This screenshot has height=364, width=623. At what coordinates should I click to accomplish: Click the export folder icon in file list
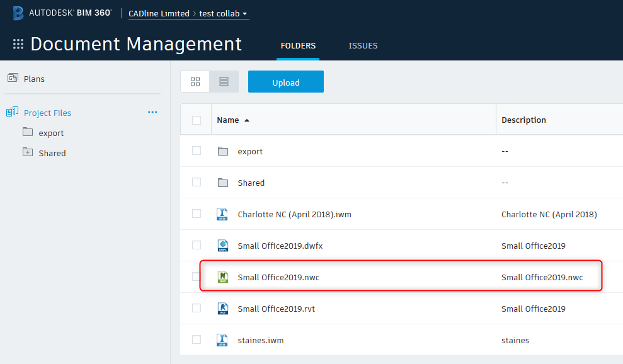[x=223, y=151]
